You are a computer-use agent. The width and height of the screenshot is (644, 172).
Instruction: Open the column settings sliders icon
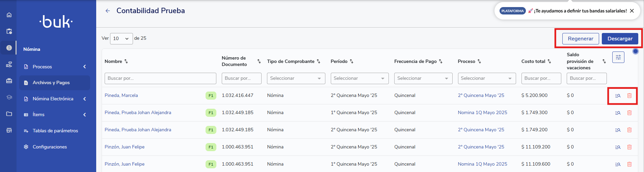618,57
